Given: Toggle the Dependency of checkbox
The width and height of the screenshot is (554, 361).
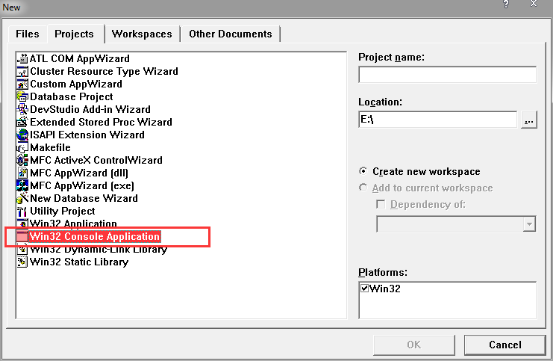Looking at the screenshot, I should coord(381,204).
